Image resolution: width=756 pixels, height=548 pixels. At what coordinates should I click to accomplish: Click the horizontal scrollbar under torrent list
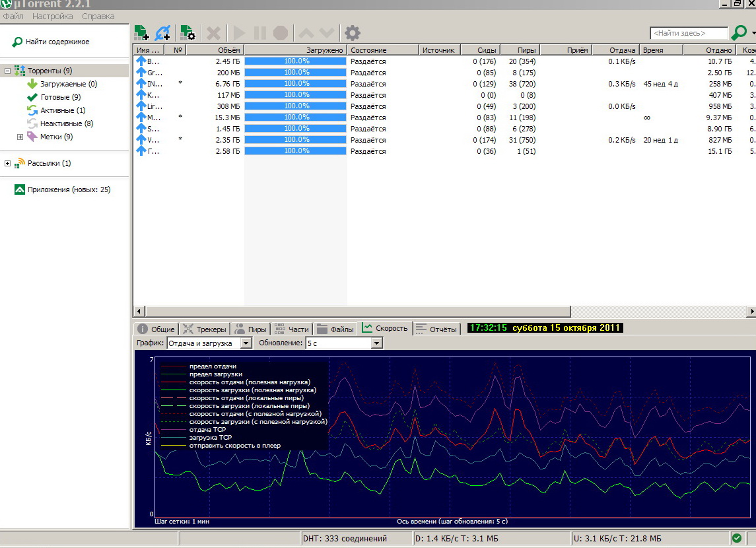pyautogui.click(x=357, y=311)
